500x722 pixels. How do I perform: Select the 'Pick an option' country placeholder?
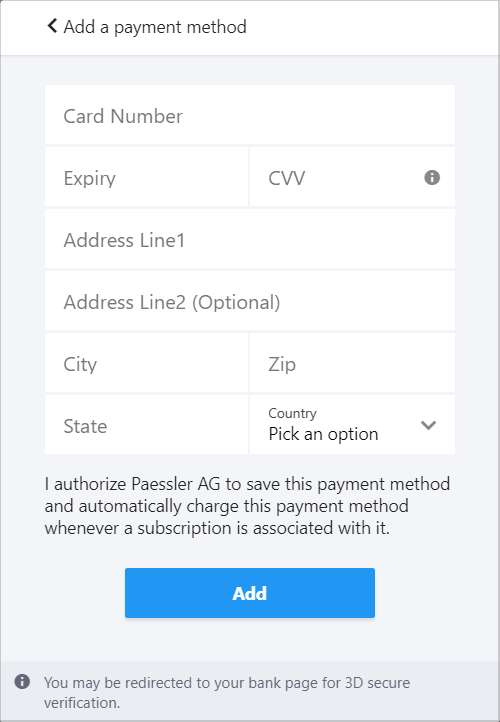[323, 434]
